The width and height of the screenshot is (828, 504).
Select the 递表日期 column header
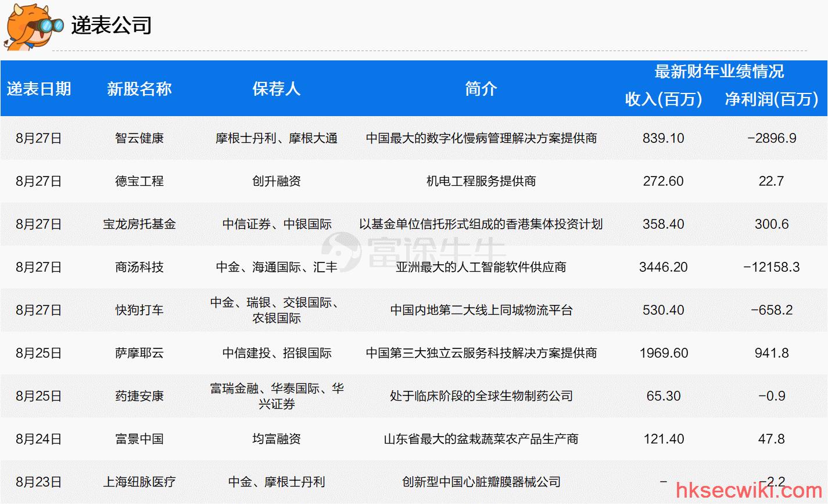click(x=39, y=89)
